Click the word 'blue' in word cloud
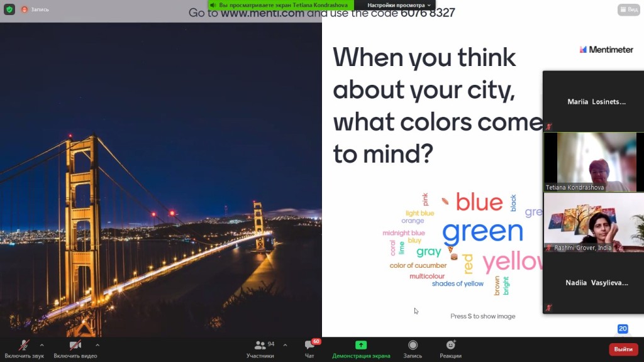The height and width of the screenshot is (362, 644). click(x=479, y=202)
